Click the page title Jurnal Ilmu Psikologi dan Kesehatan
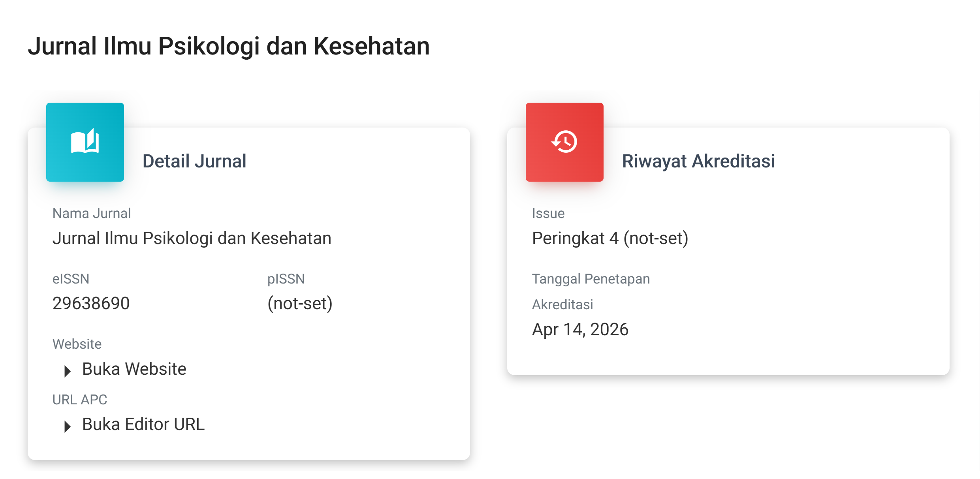The width and height of the screenshot is (980, 479). click(228, 46)
